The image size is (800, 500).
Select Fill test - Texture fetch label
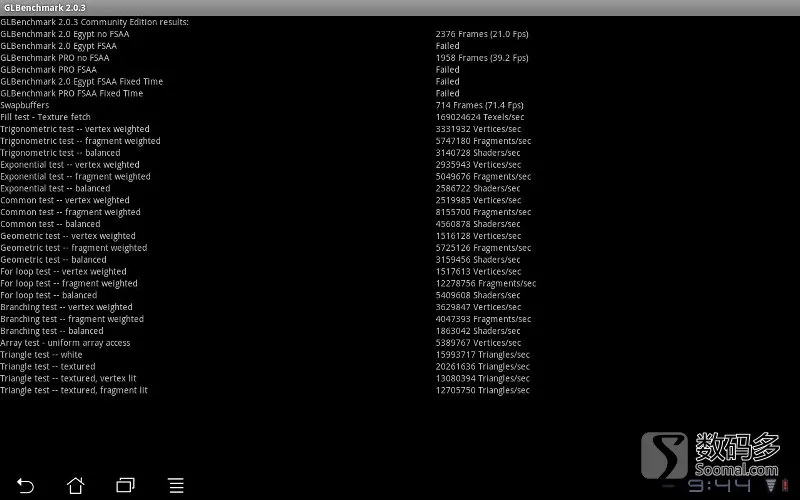[45, 117]
